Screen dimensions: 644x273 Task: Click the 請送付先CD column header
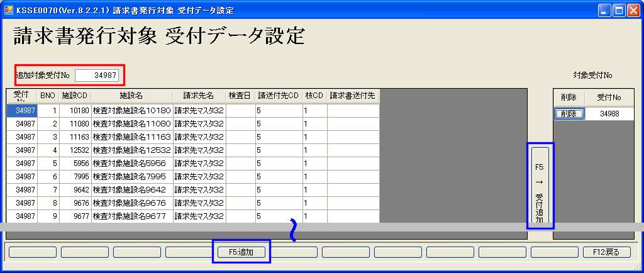point(277,96)
